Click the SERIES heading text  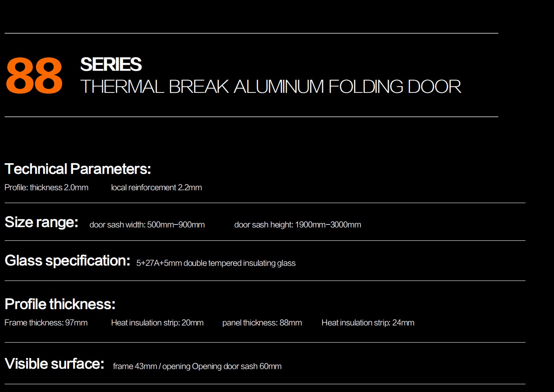(111, 64)
